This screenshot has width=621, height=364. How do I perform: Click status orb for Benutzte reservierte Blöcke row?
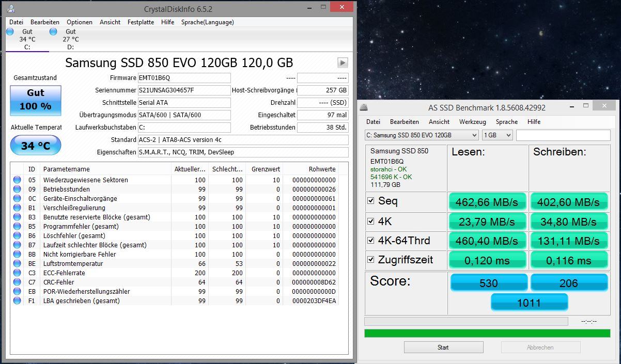17,217
